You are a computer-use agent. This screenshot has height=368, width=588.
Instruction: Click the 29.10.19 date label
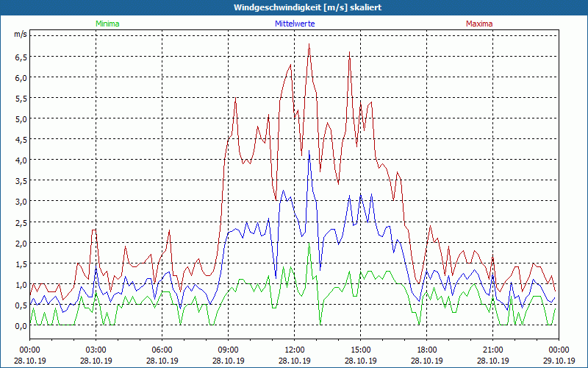[559, 361]
